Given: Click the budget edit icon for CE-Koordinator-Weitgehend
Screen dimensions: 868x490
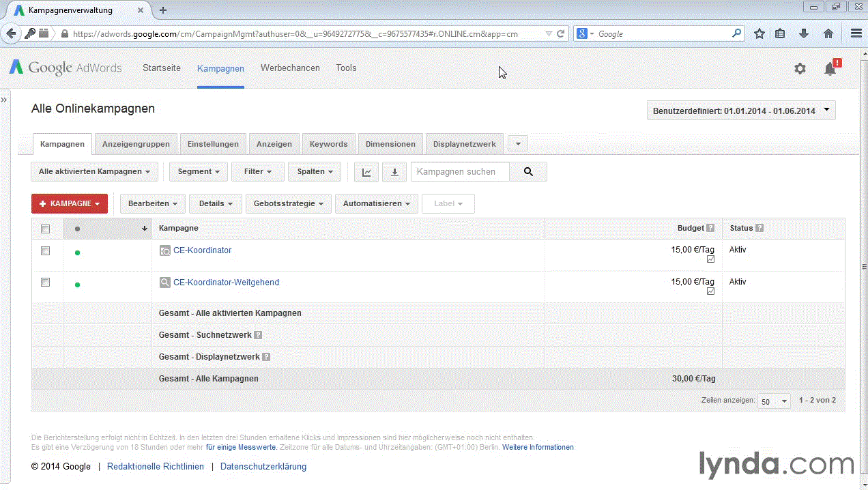Looking at the screenshot, I should click(710, 291).
